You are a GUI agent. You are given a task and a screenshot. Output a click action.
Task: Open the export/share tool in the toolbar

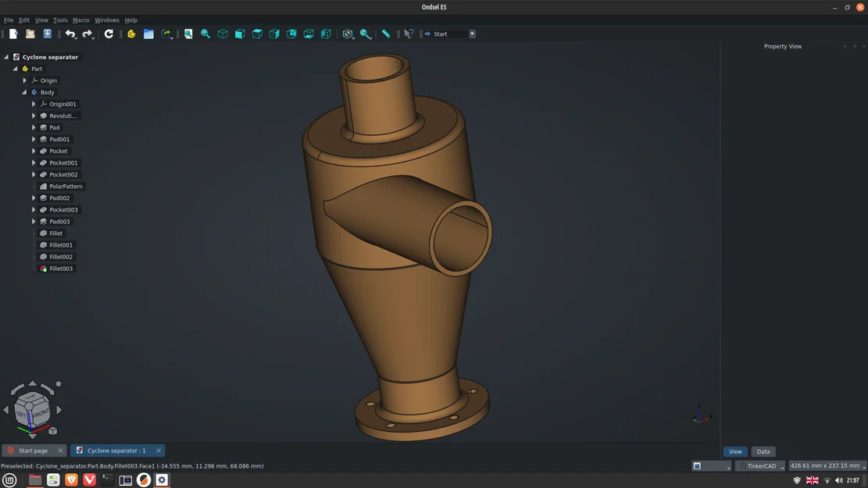tap(166, 34)
